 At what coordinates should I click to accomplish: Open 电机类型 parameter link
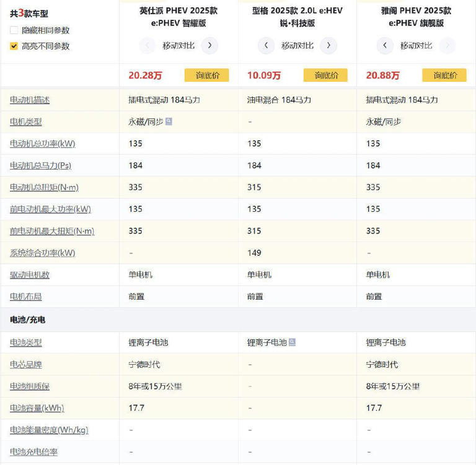(x=26, y=122)
